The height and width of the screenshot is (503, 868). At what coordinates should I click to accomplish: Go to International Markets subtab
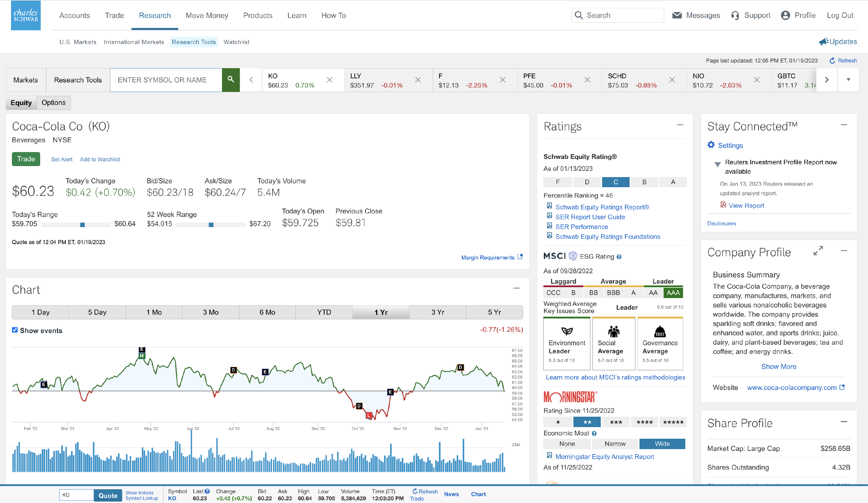point(134,42)
